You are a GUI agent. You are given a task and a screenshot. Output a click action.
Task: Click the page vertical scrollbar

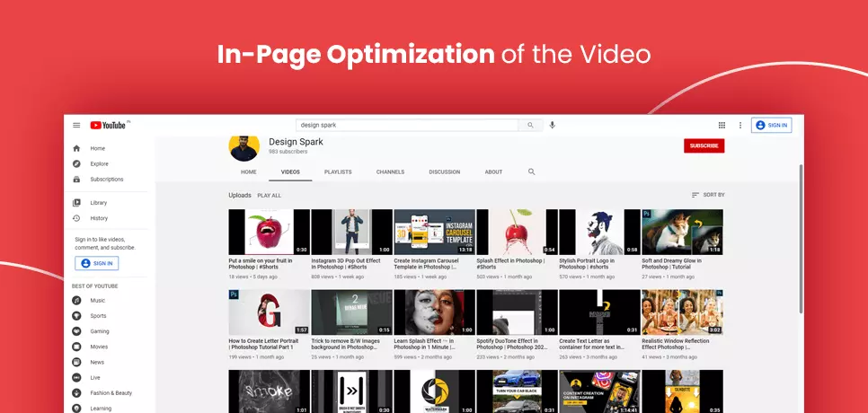pos(801,238)
